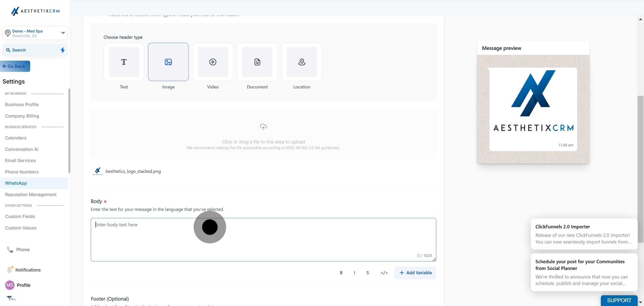Open quick actions lightning bolt icon
Image resolution: width=644 pixels, height=306 pixels.
pos(63,50)
